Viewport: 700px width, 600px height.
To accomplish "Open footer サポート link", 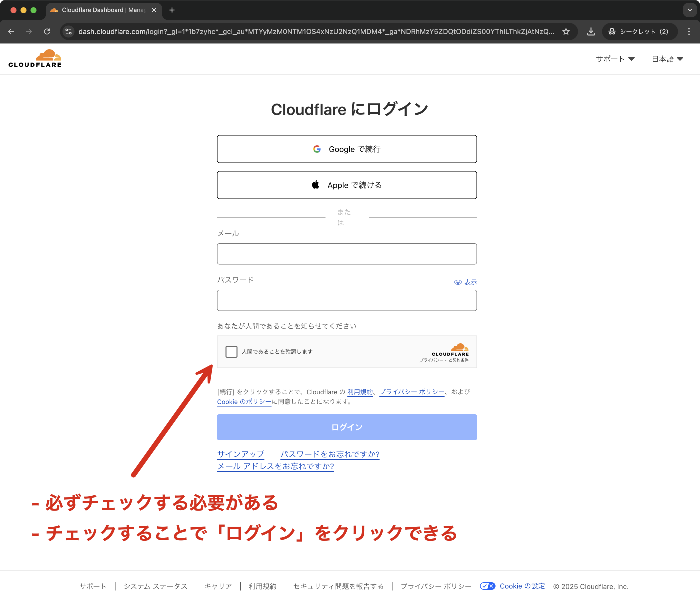I will click(93, 586).
